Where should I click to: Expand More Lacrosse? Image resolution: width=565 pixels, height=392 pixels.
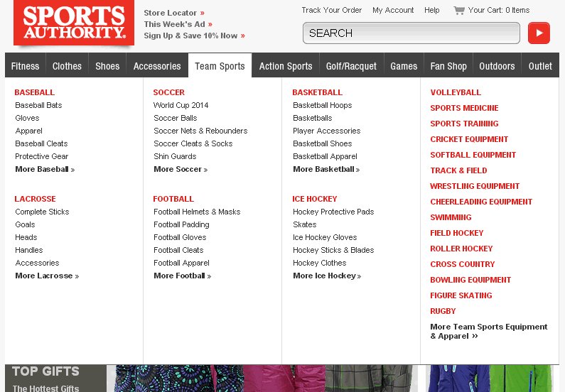click(x=47, y=276)
